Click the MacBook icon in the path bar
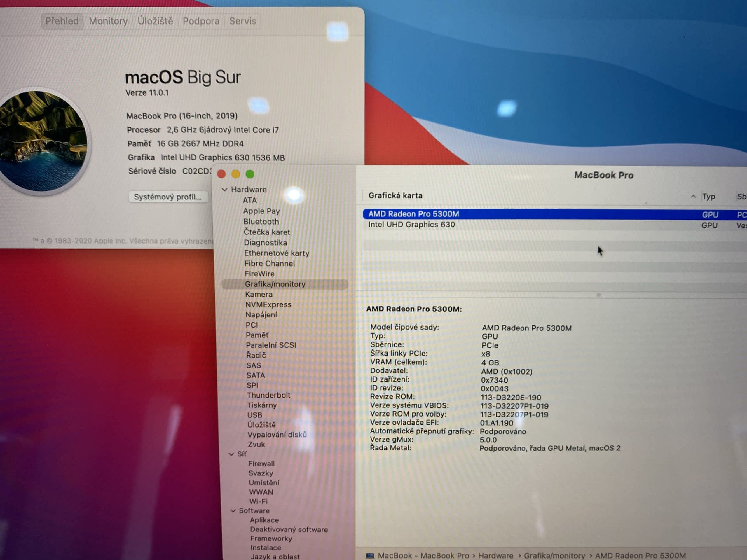The image size is (747, 560). tap(370, 555)
